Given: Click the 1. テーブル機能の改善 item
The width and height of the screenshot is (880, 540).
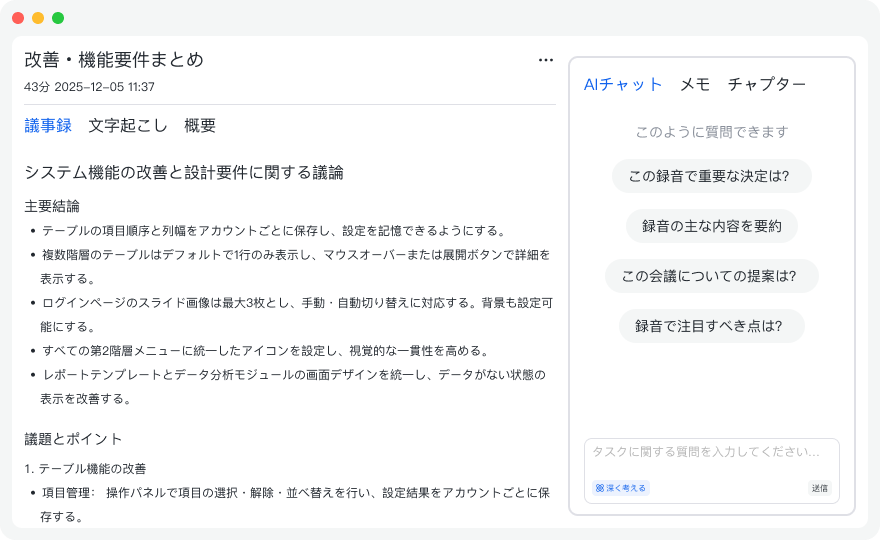Looking at the screenshot, I should (x=85, y=469).
